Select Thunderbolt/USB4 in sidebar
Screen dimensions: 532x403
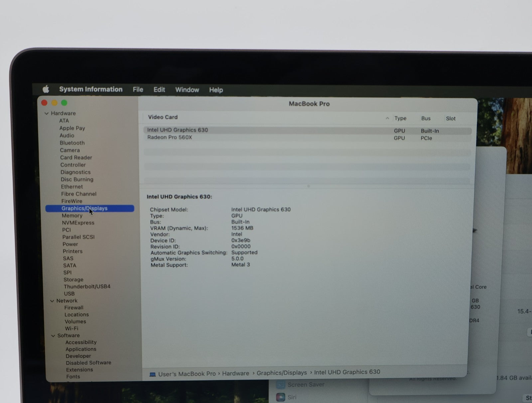click(x=87, y=286)
